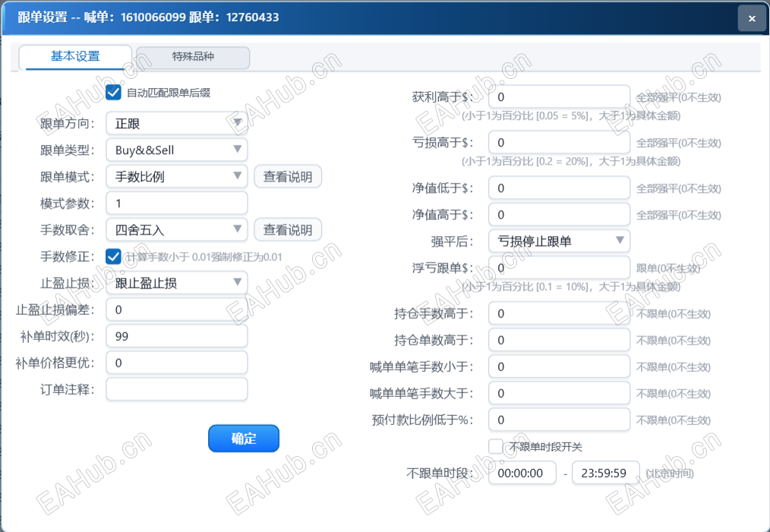Viewport: 770px width, 532px height.
Task: Focus the 净值高于$ input field
Action: click(x=560, y=215)
